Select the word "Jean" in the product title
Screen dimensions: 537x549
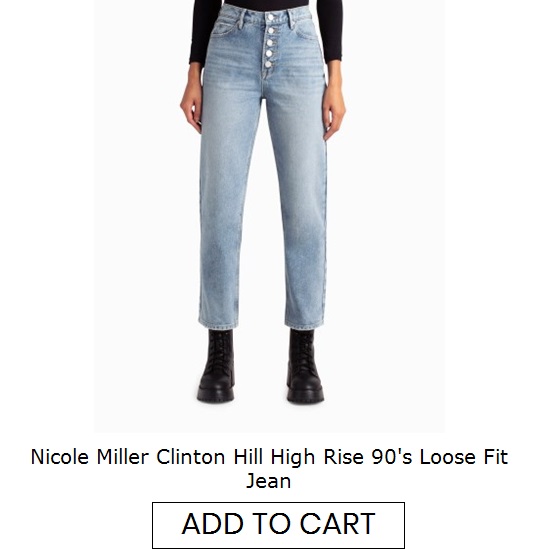[268, 480]
